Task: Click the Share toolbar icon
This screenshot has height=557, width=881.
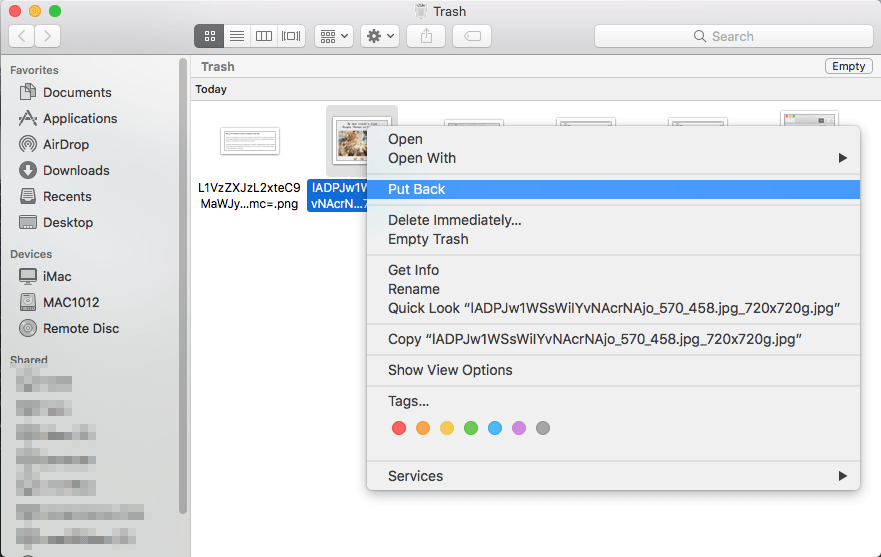Action: [x=427, y=36]
